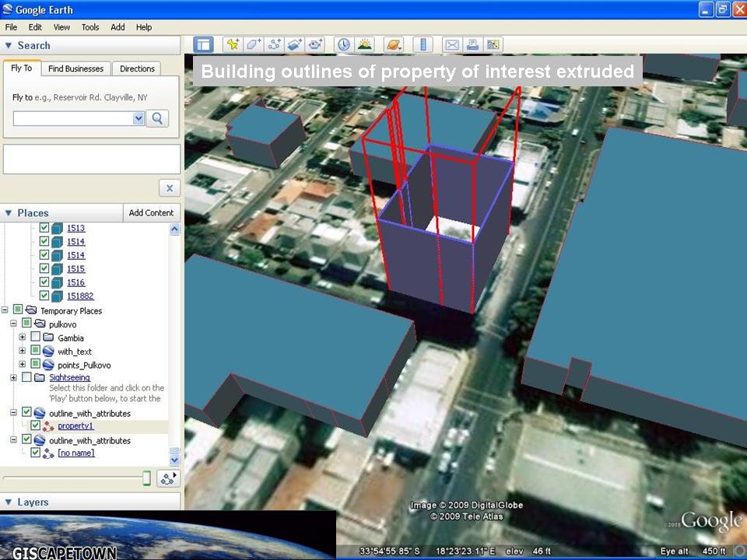The width and height of the screenshot is (747, 560).
Task: Collapse the pulkovo folder node
Action: pos(13,324)
